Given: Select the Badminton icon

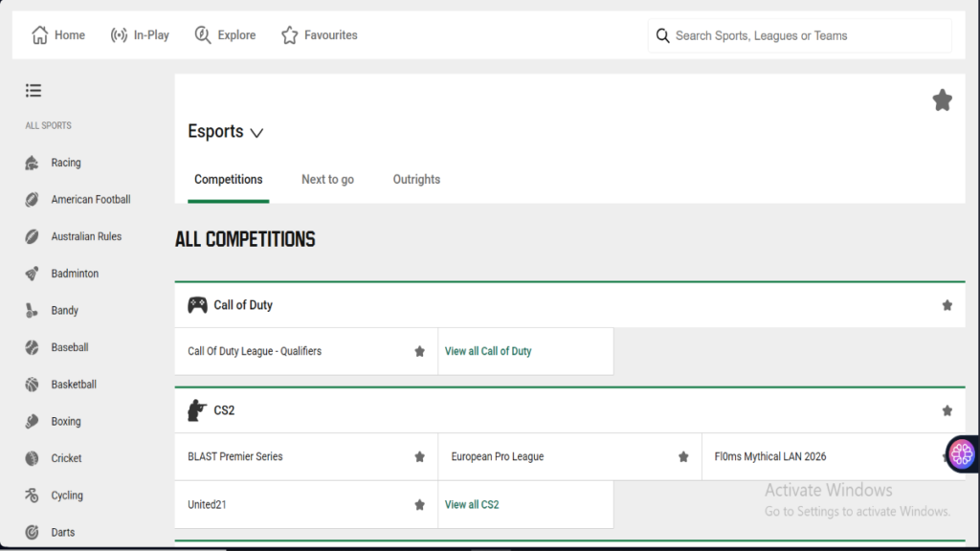Looking at the screenshot, I should coord(32,273).
